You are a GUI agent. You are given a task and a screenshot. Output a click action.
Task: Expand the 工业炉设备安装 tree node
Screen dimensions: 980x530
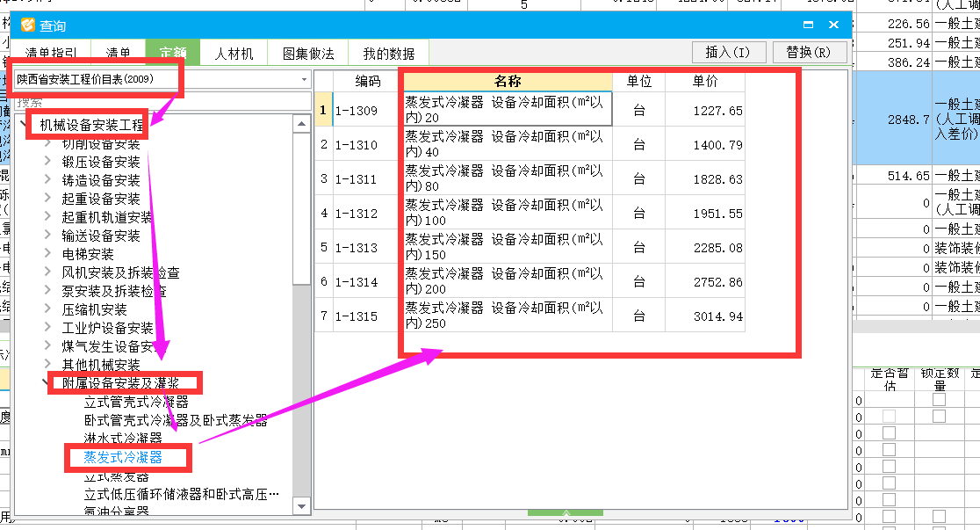(x=47, y=328)
